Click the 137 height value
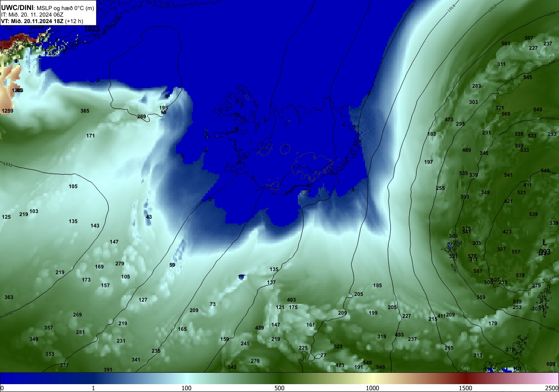The width and height of the screenshot is (559, 392). [x=271, y=282]
